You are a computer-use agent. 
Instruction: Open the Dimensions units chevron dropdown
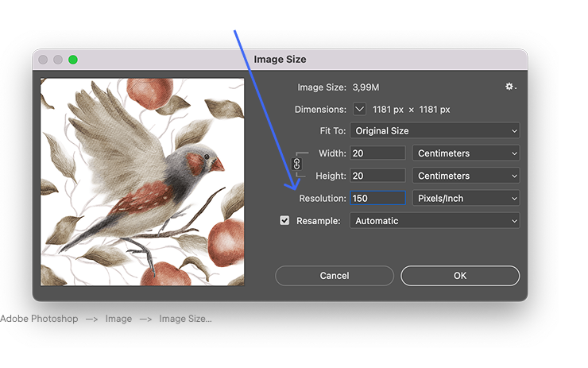360,109
